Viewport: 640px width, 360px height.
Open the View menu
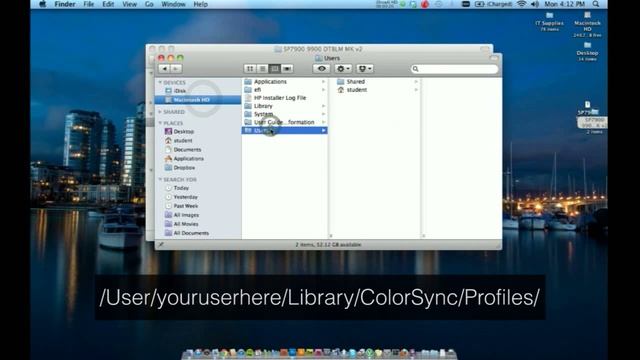click(129, 4)
